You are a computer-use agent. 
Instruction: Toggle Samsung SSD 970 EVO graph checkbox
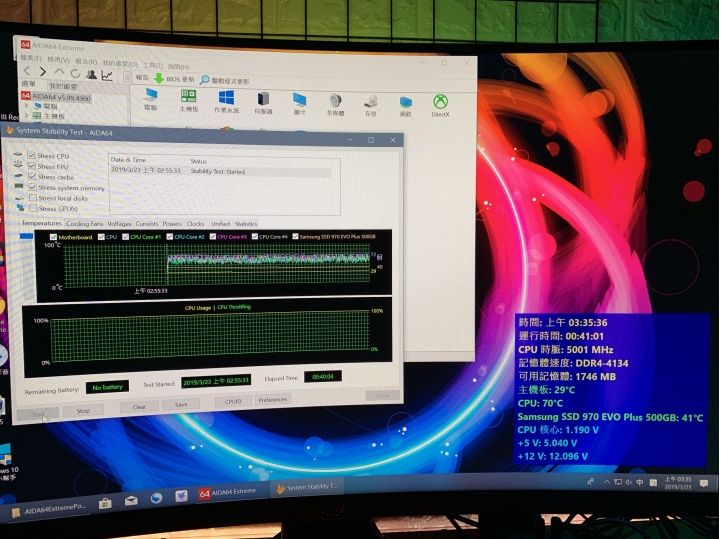[295, 236]
